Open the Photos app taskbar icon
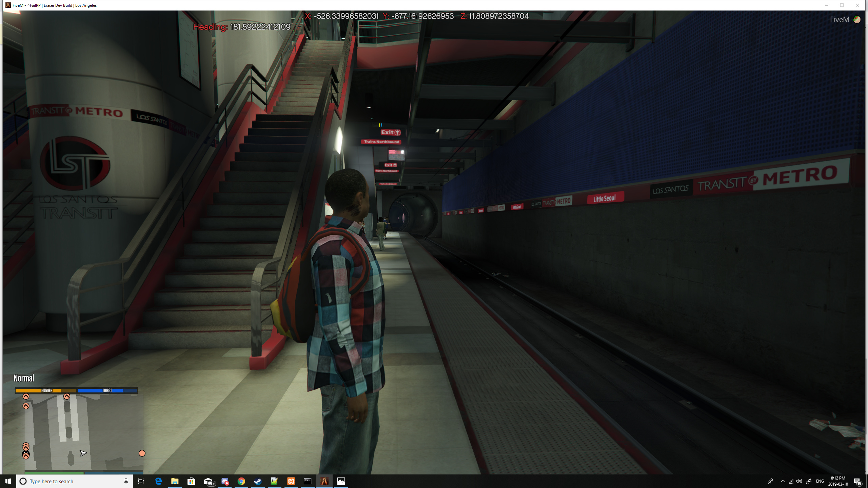Image resolution: width=868 pixels, height=488 pixels. point(341,481)
